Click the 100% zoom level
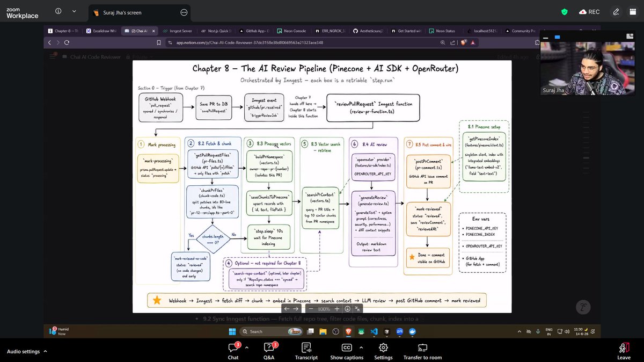The image size is (644, 362). [324, 309]
